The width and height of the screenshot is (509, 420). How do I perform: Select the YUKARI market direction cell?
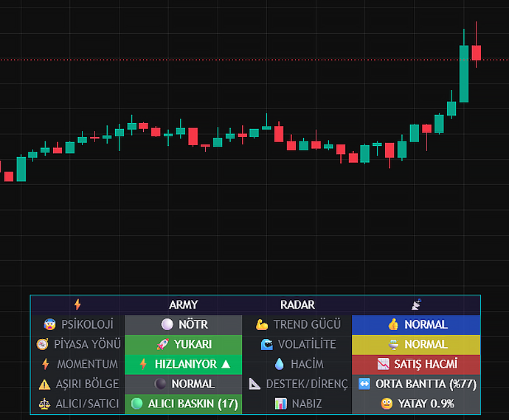[184, 344]
